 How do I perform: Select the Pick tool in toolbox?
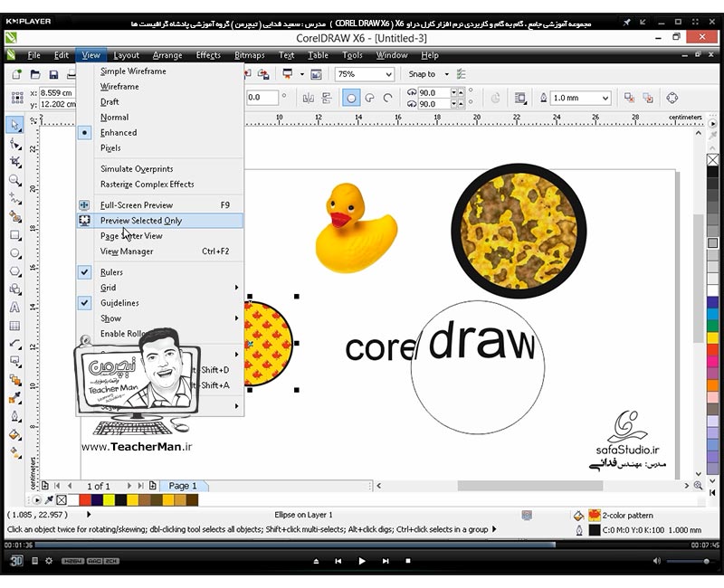tap(15, 125)
